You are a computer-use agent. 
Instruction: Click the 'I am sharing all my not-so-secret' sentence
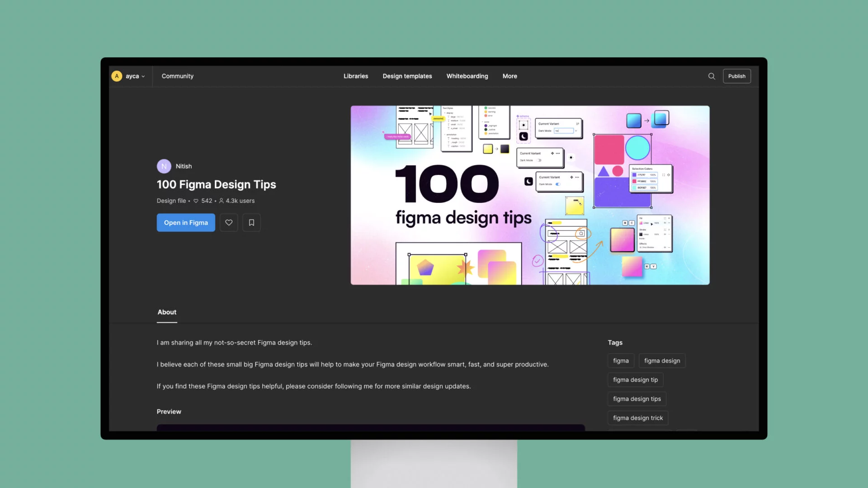tap(234, 343)
